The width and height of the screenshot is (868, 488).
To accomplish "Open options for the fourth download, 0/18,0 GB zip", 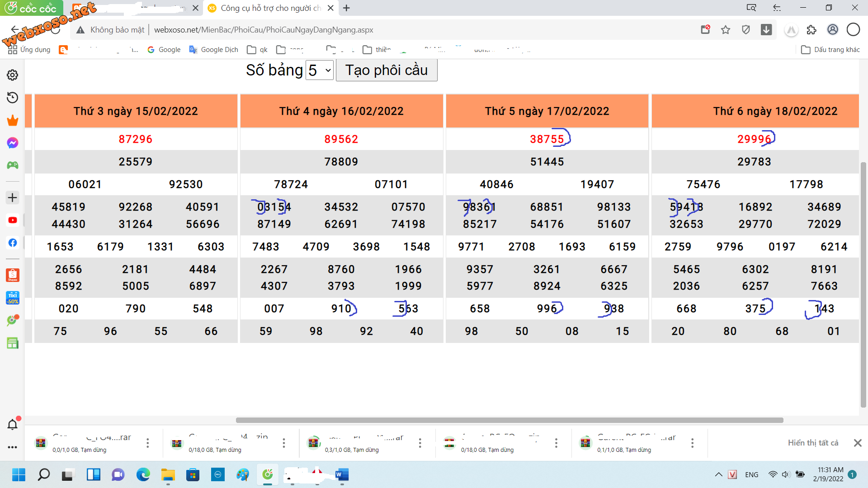I will click(x=556, y=443).
